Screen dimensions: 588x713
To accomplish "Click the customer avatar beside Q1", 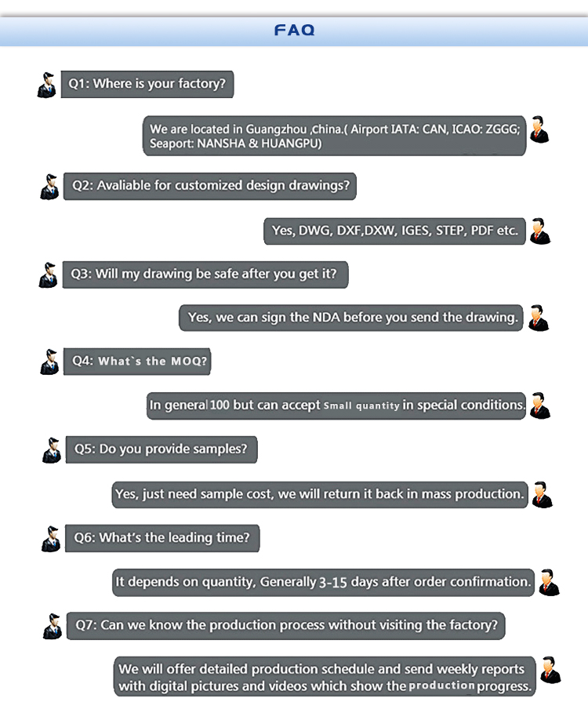I will point(47,85).
